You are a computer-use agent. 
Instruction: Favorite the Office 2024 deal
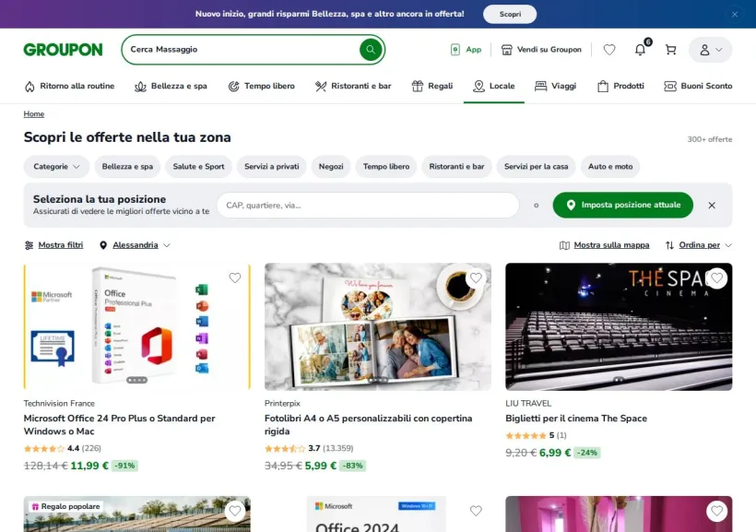(476, 511)
